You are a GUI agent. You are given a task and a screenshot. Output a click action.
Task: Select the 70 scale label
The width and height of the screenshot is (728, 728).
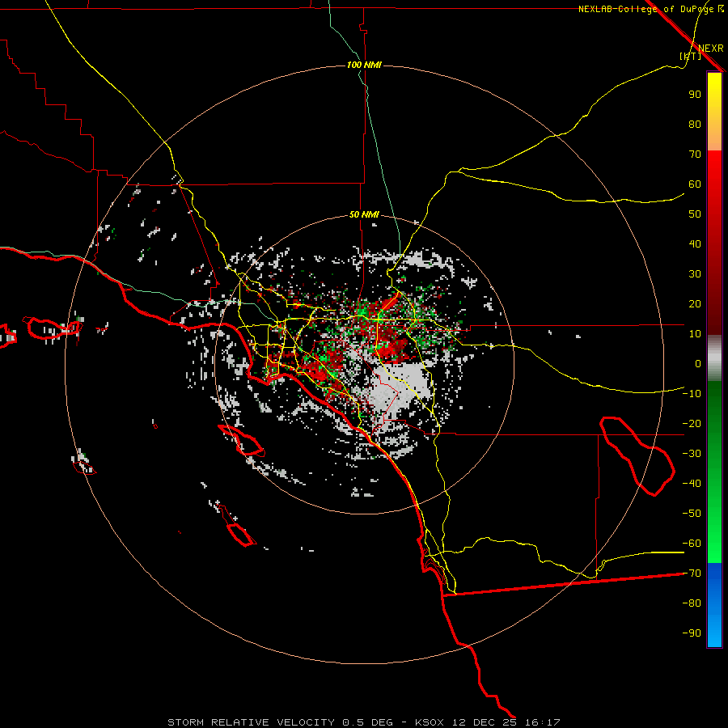coord(695,154)
